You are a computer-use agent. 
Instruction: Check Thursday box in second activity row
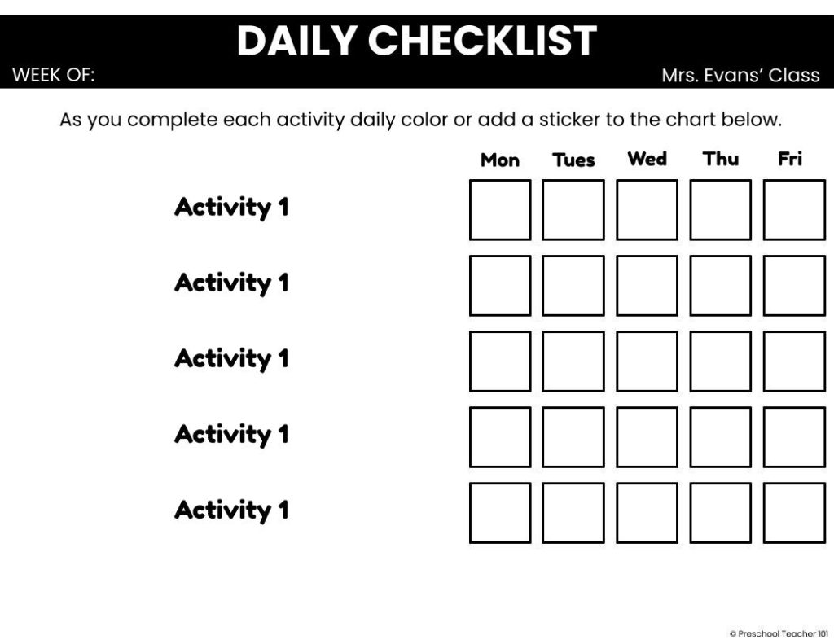pos(721,286)
